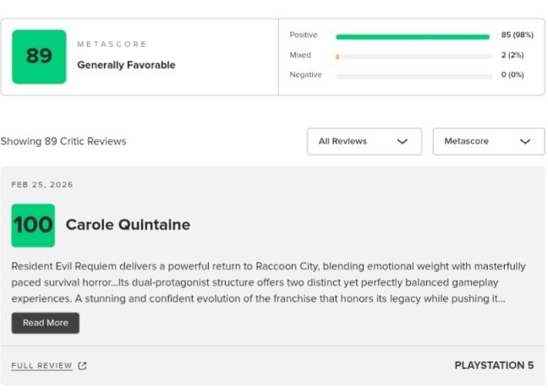Click the Generally Favorable rating text
This screenshot has width=548, height=392.
pyautogui.click(x=126, y=65)
